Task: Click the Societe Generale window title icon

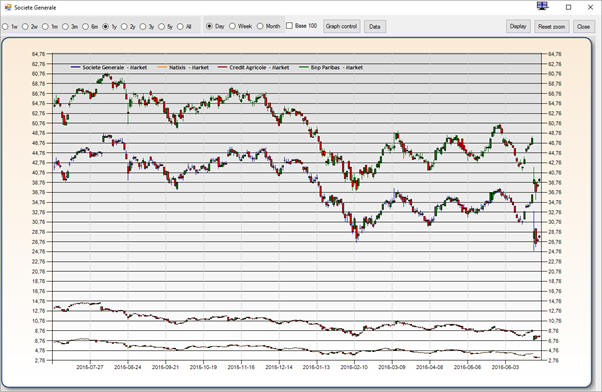Action: click(8, 7)
